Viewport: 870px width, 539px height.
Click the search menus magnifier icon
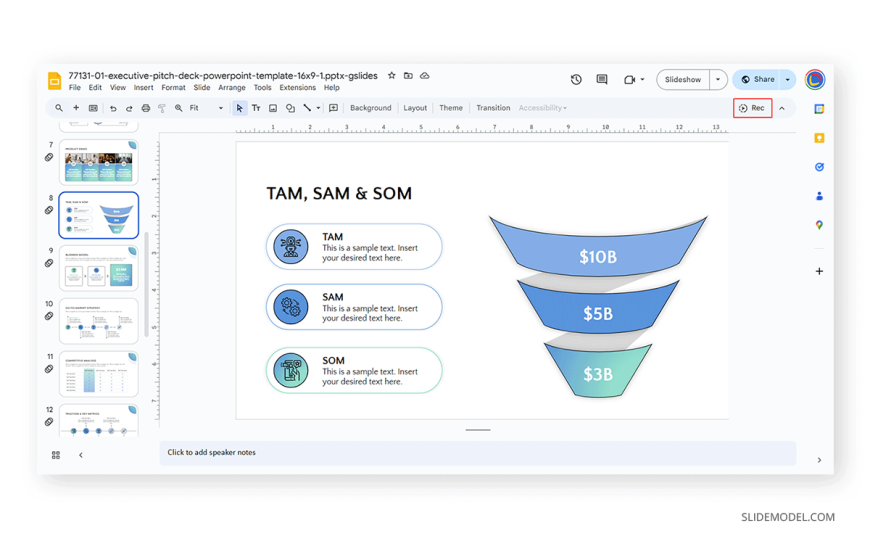pos(59,108)
